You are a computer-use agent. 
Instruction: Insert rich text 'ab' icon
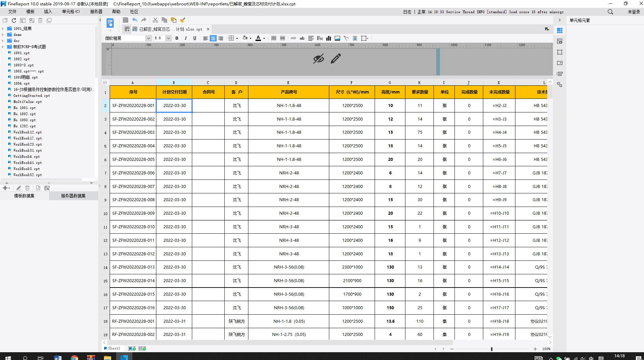[302, 38]
